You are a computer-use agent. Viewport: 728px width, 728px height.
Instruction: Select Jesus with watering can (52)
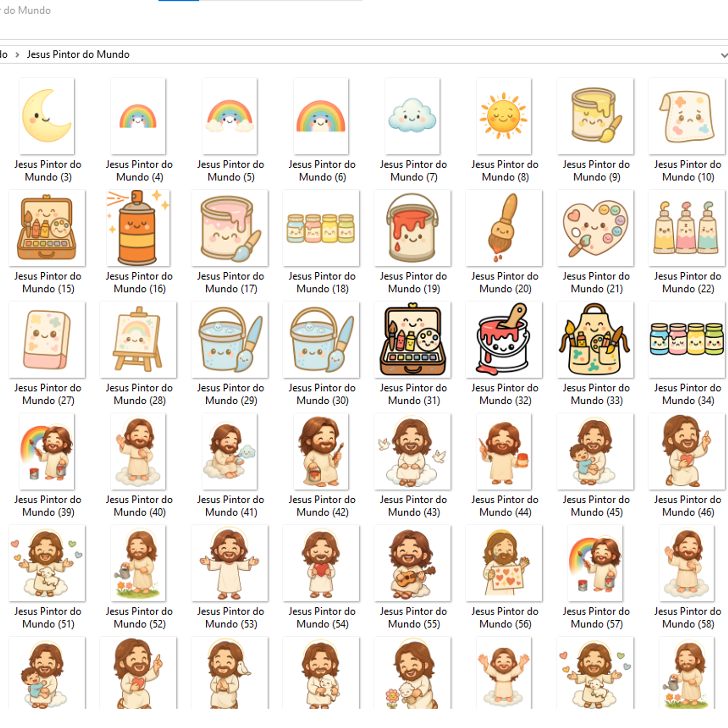[x=138, y=563]
